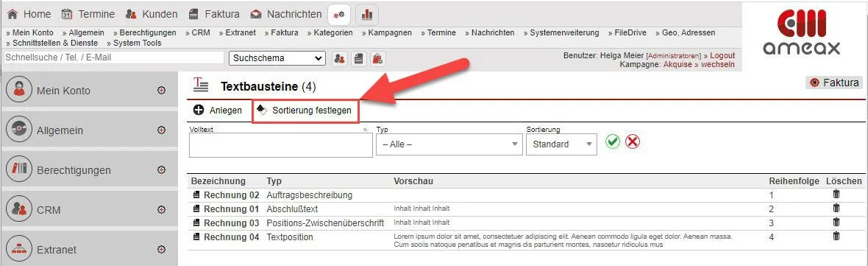Click the Mein Konto sidebar avatar icon

click(x=19, y=90)
